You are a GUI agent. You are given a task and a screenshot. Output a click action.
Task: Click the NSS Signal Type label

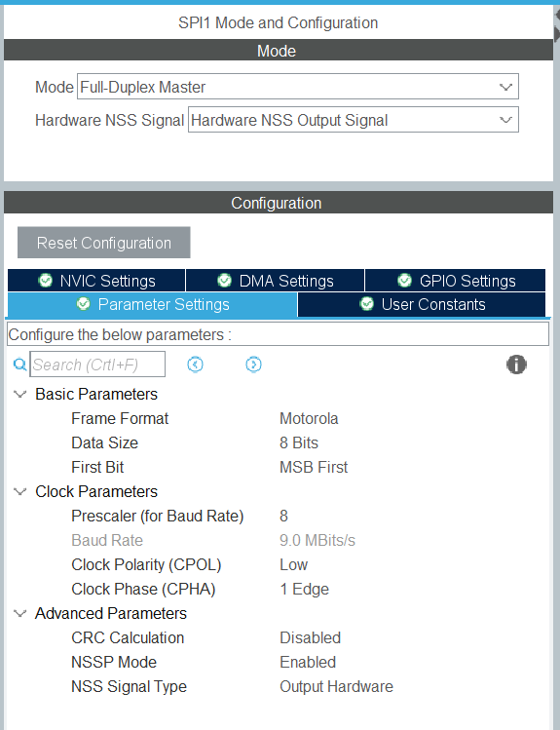129,686
